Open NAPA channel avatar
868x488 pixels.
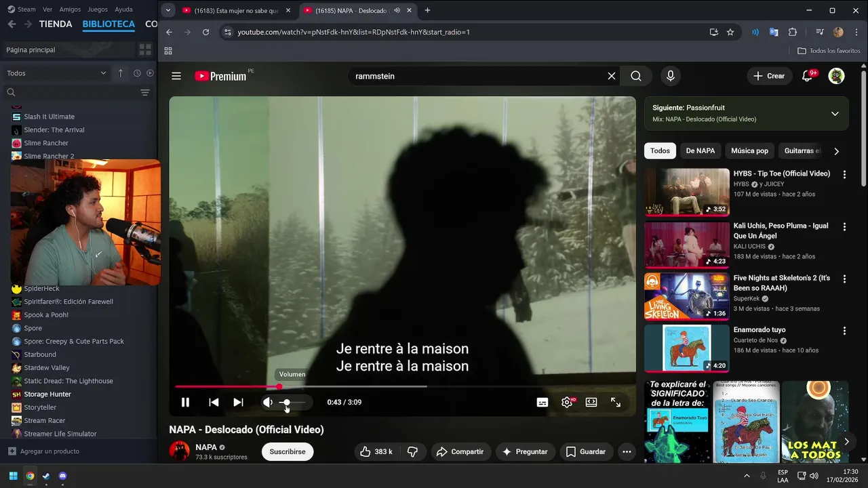pos(179,451)
